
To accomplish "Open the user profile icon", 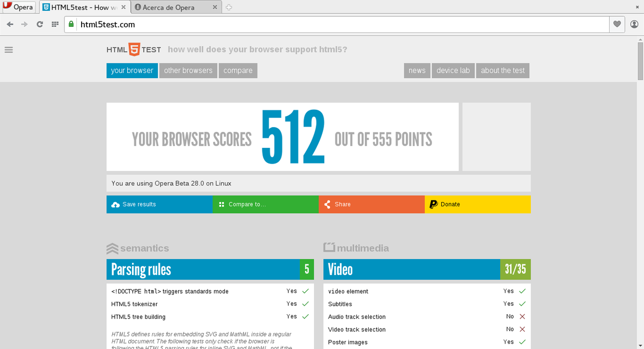I will [634, 24].
